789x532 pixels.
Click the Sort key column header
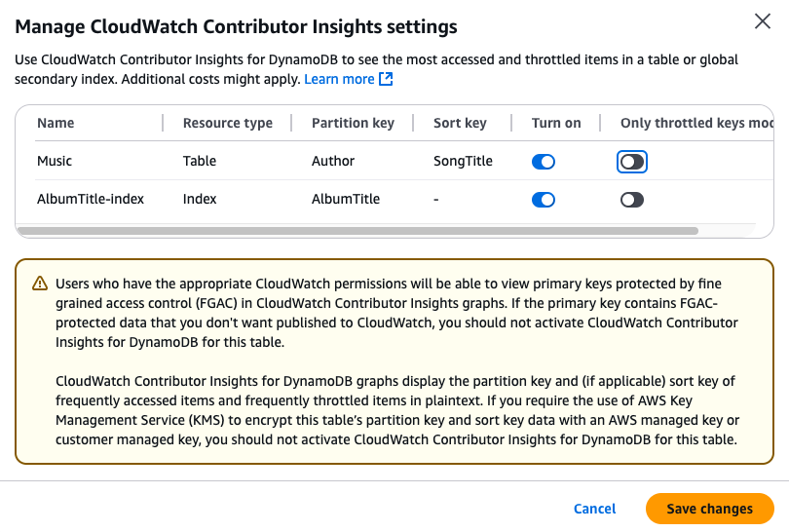click(460, 123)
